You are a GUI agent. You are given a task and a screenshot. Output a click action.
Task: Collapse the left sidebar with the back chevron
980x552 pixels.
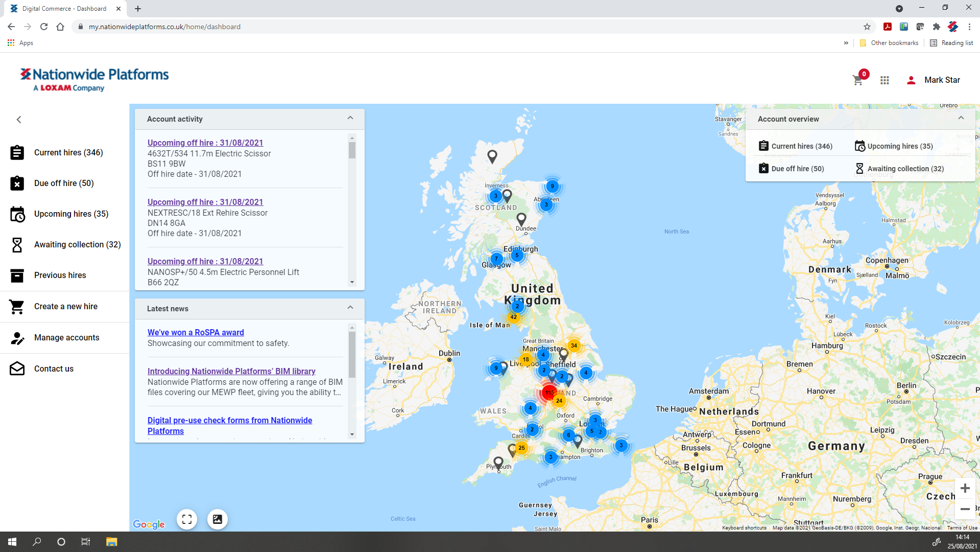(x=19, y=120)
